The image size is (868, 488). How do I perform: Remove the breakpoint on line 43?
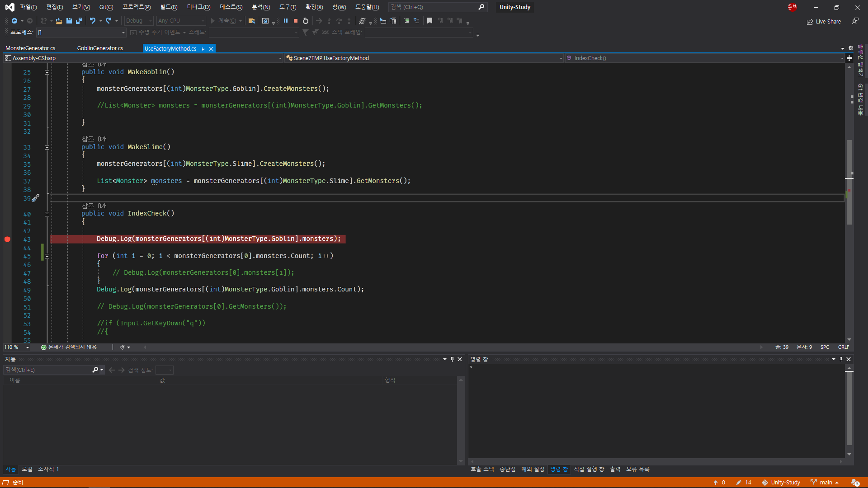[7, 239]
